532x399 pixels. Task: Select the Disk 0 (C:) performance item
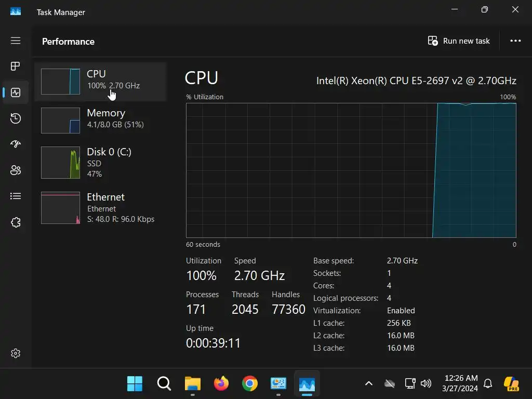click(100, 163)
